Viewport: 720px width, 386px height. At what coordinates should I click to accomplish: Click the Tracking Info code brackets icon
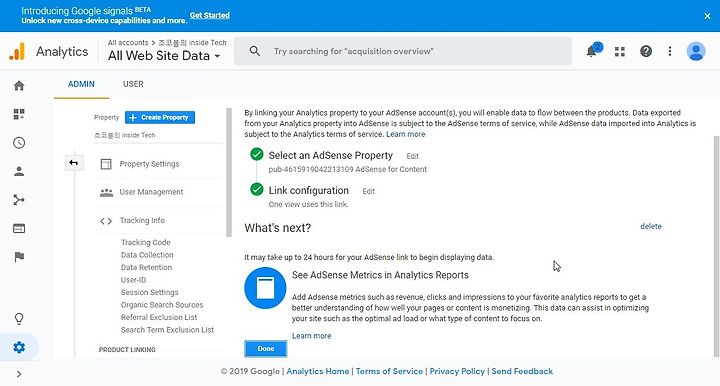106,221
